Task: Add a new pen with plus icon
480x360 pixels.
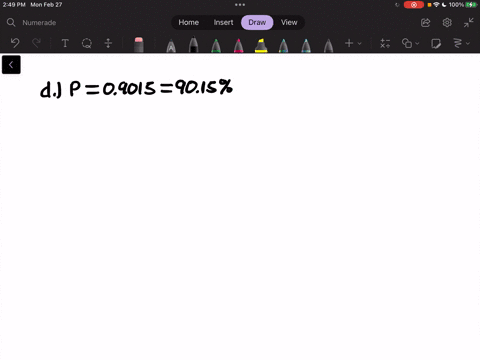Action: [x=349, y=43]
